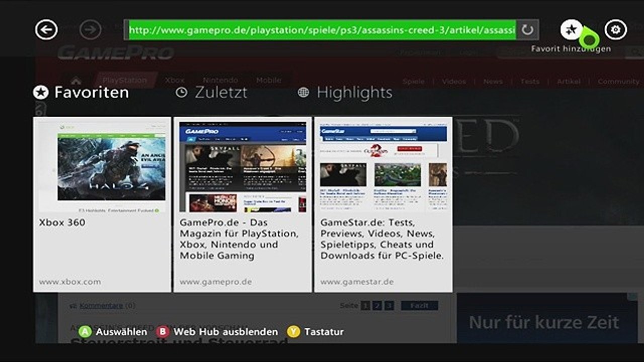Screen dimensions: 644x362
Task: Open browser settings via the gear icon
Action: pyautogui.click(x=615, y=30)
